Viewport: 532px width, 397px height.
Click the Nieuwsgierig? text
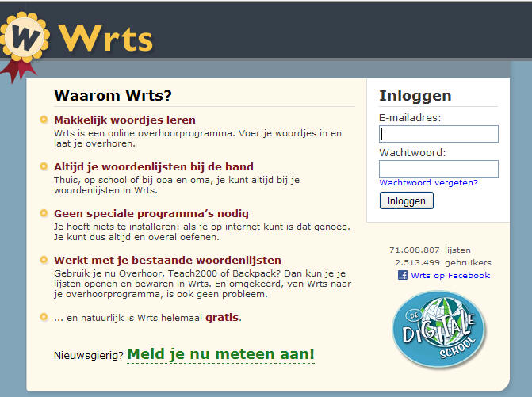(x=89, y=356)
